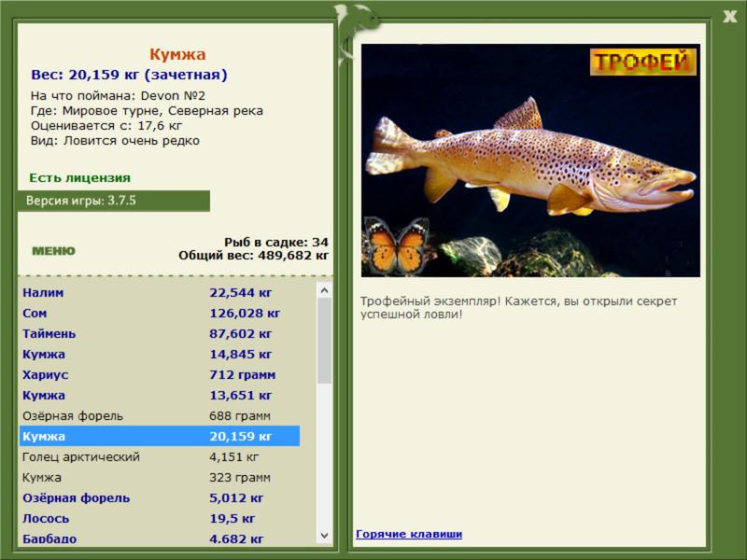Select the Хариус 712 грамм row

coord(160,375)
